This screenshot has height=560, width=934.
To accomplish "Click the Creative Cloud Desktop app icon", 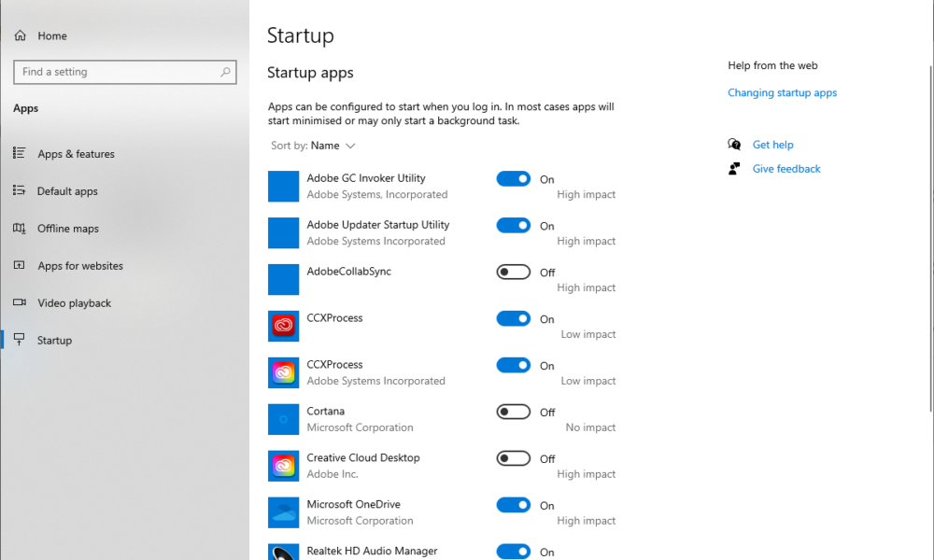I will (x=283, y=466).
